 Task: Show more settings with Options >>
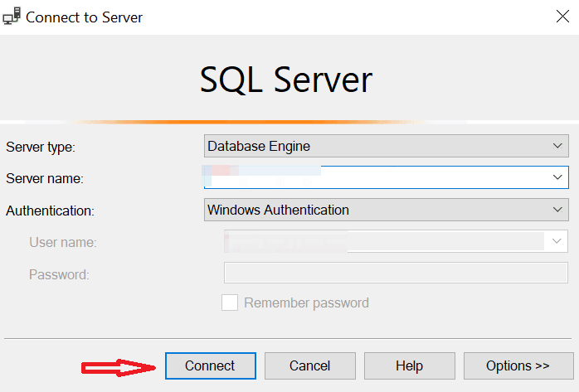click(518, 365)
